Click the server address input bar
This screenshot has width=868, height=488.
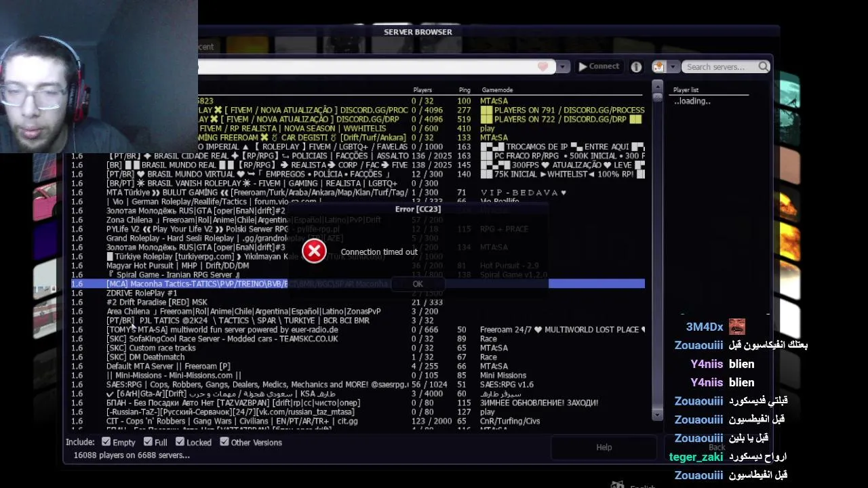point(376,66)
